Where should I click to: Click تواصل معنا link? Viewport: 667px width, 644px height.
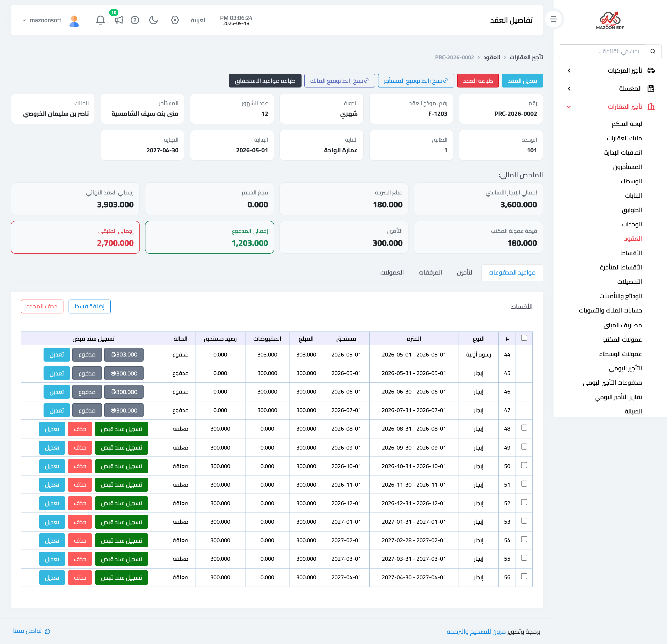pos(31,631)
